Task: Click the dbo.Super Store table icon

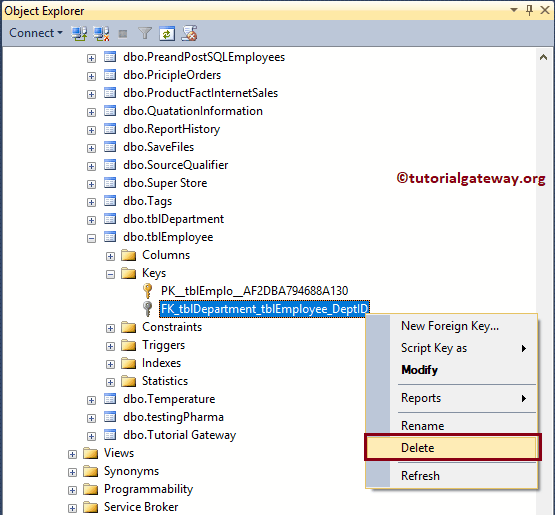Action: 110,183
